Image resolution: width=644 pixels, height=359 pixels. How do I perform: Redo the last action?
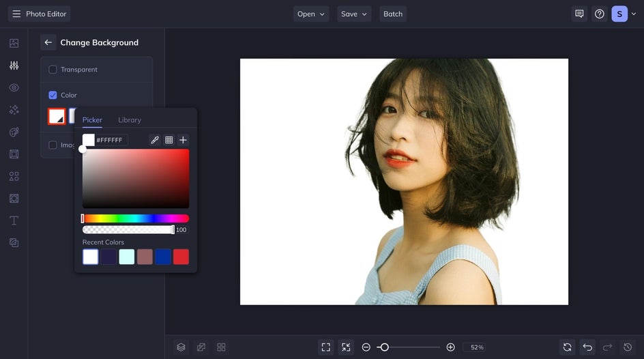pos(607,347)
